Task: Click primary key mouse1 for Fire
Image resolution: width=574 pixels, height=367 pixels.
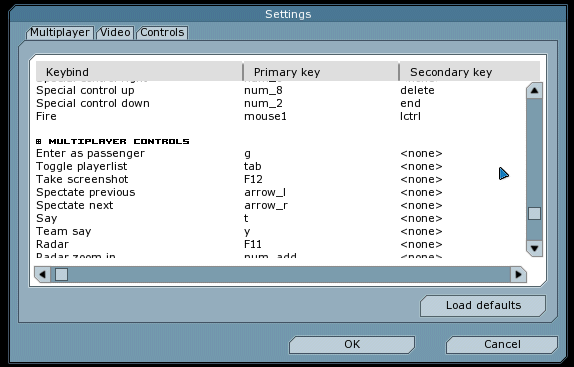Action: [265, 116]
